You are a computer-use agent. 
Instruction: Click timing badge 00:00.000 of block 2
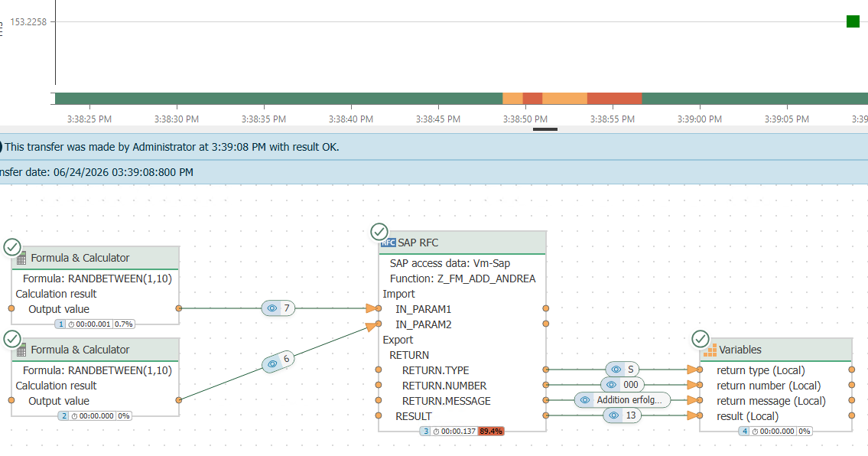(x=93, y=415)
